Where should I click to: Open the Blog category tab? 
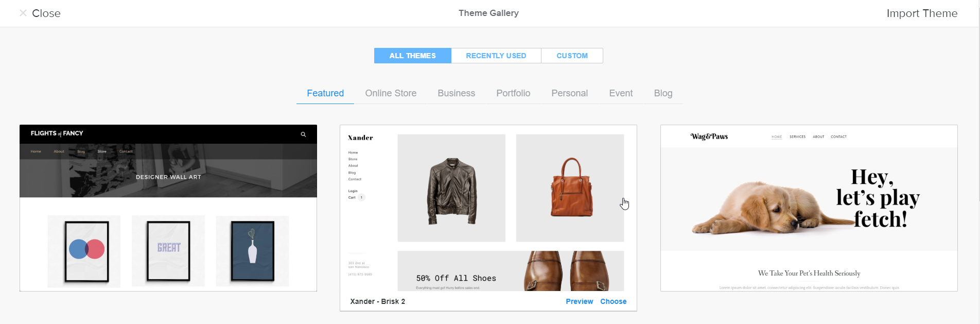(663, 93)
